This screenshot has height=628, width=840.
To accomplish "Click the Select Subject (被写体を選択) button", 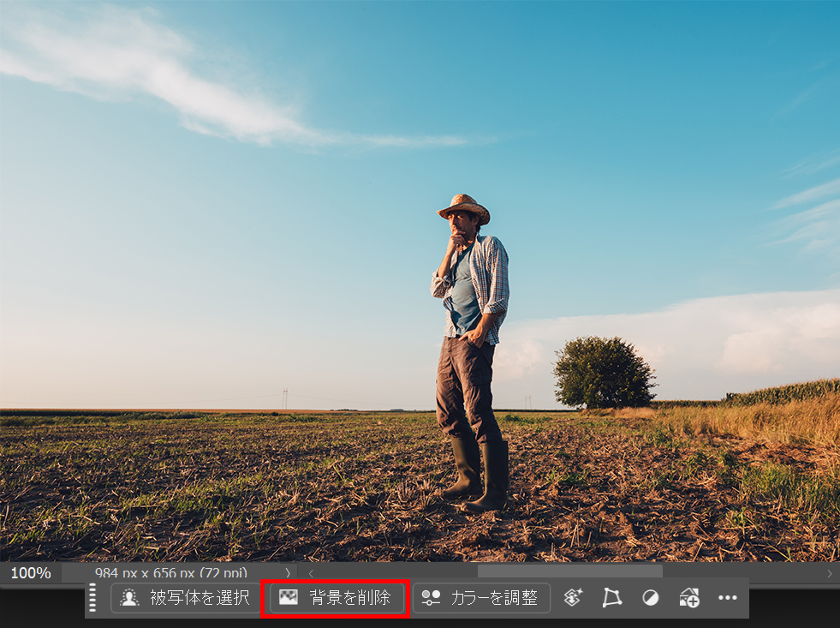I will tap(185, 598).
